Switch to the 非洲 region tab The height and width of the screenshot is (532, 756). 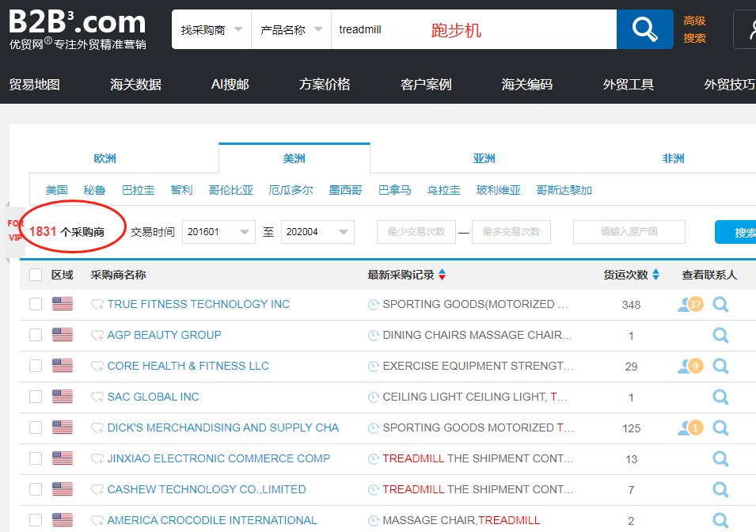673,158
